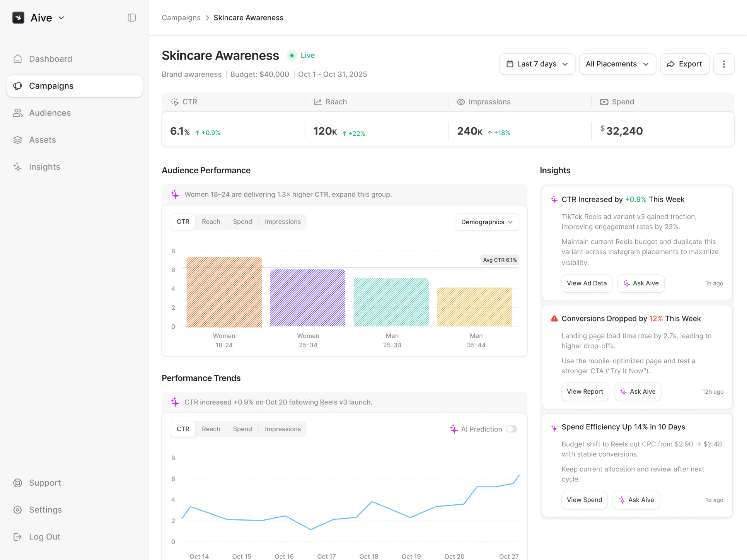Click the Settings gear icon

[x=18, y=510]
